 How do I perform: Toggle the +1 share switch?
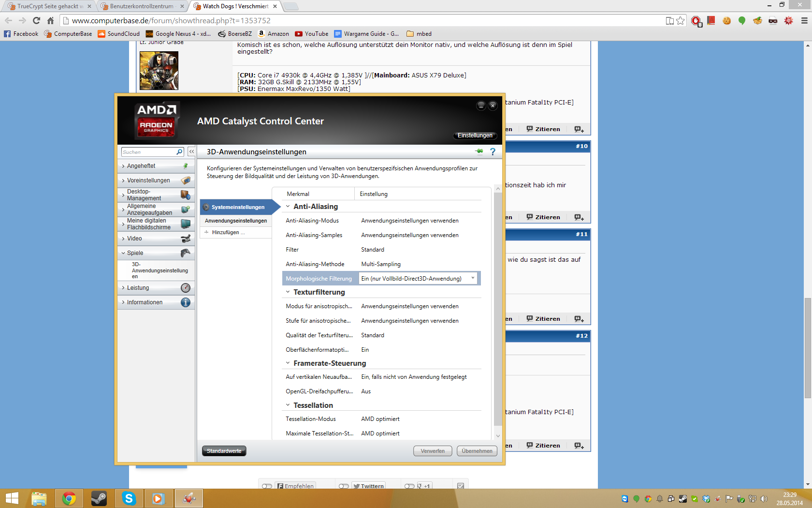coord(409,486)
